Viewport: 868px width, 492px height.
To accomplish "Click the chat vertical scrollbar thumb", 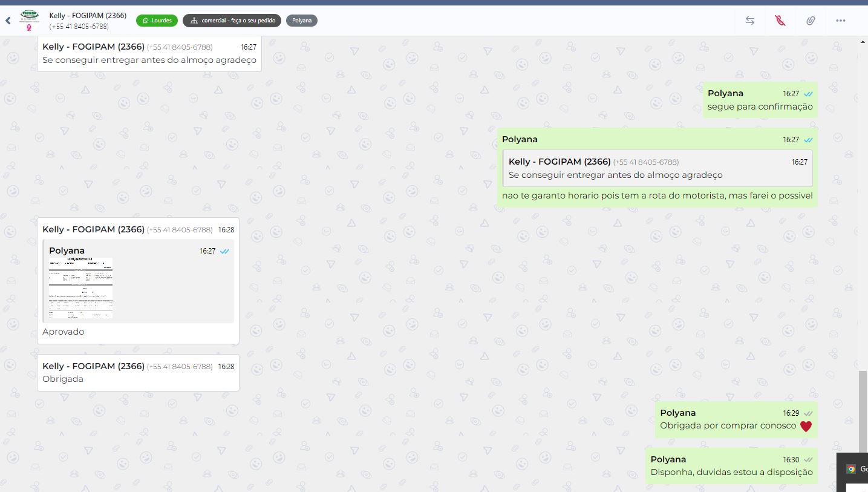I will click(863, 424).
